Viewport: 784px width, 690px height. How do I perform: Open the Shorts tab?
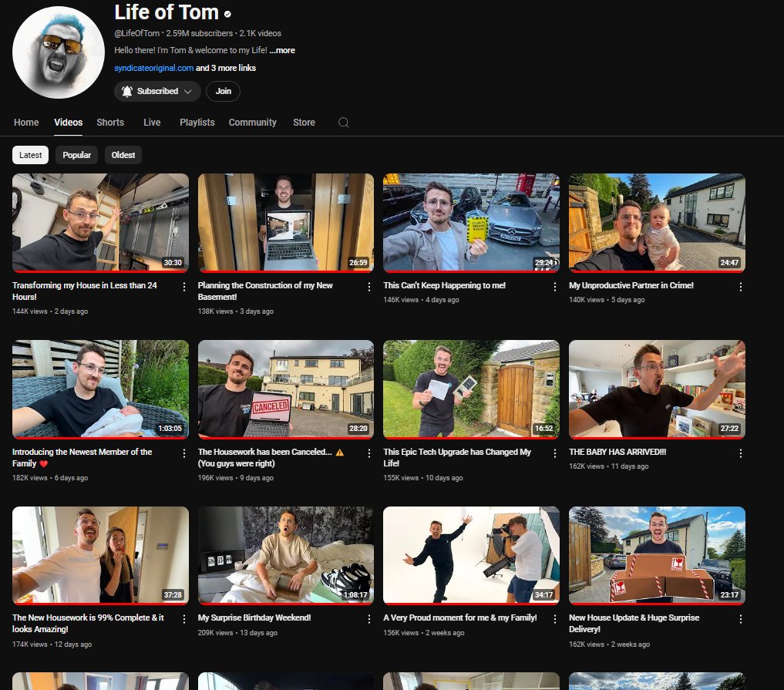tap(110, 123)
